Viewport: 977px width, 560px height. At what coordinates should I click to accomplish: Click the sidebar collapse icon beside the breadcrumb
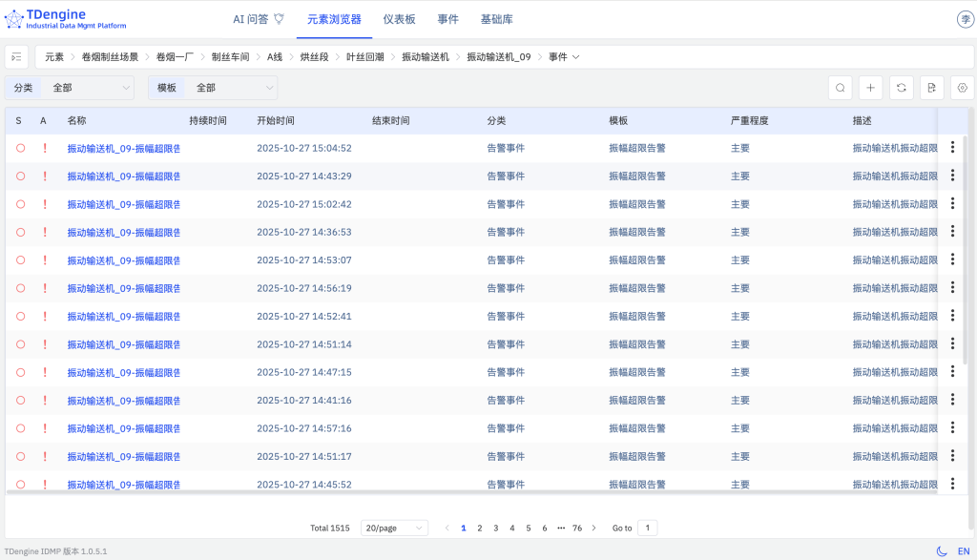click(16, 56)
